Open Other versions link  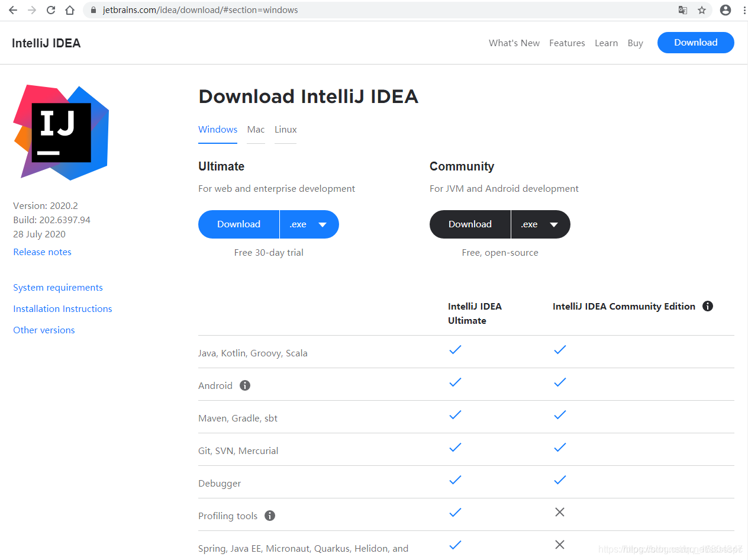coord(44,330)
